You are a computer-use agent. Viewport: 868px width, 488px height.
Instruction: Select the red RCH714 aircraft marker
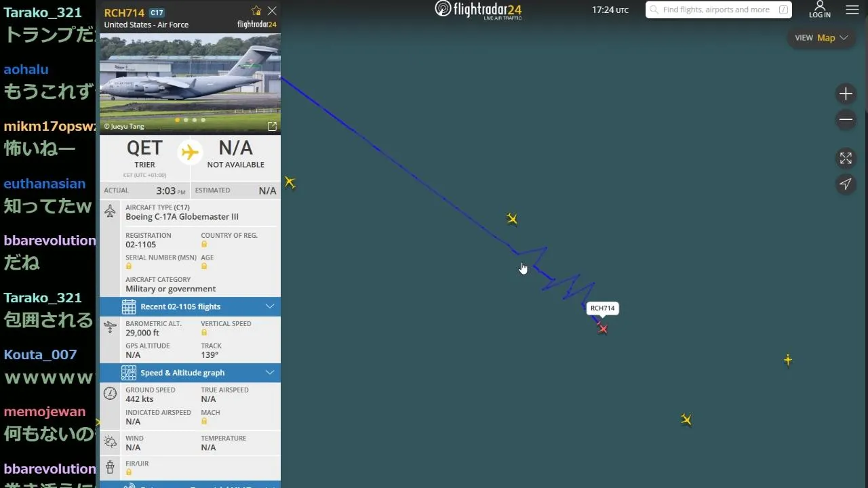[x=602, y=329]
